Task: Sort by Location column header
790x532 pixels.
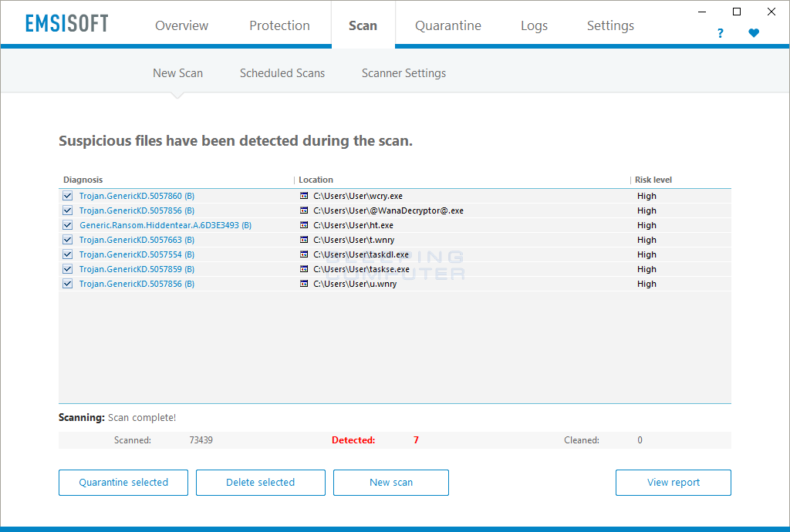Action: 316,180
